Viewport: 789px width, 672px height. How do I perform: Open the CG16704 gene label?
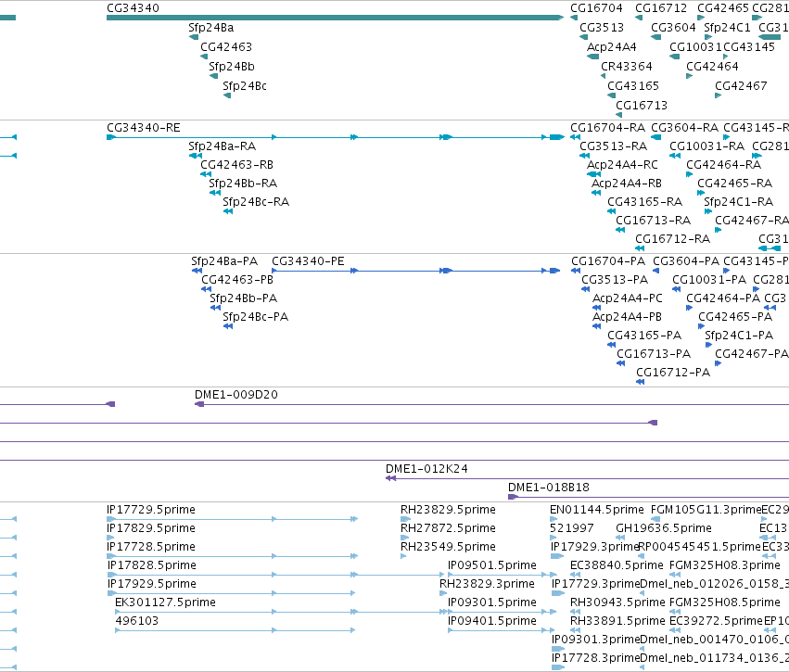pos(596,8)
